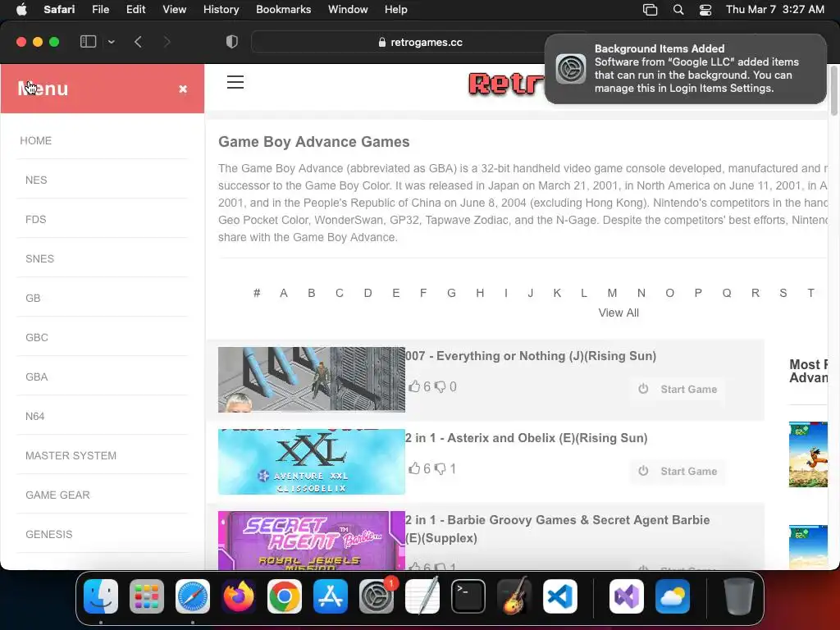Select GENESIS in the side menu
This screenshot has height=630, width=840.
pos(48,534)
